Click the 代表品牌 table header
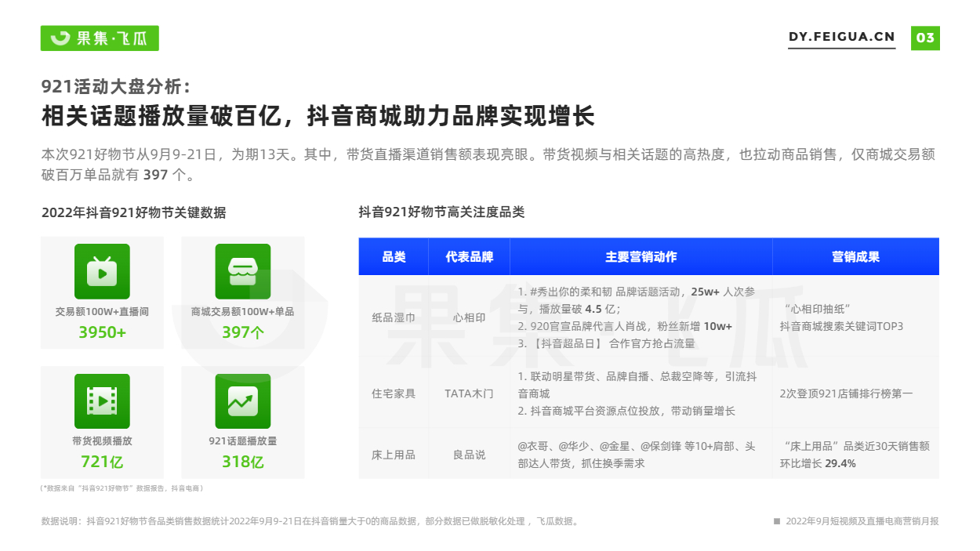 click(470, 257)
